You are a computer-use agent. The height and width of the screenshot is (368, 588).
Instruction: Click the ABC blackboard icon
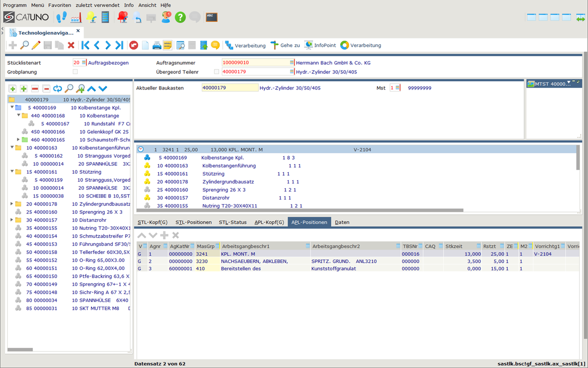(x=212, y=17)
